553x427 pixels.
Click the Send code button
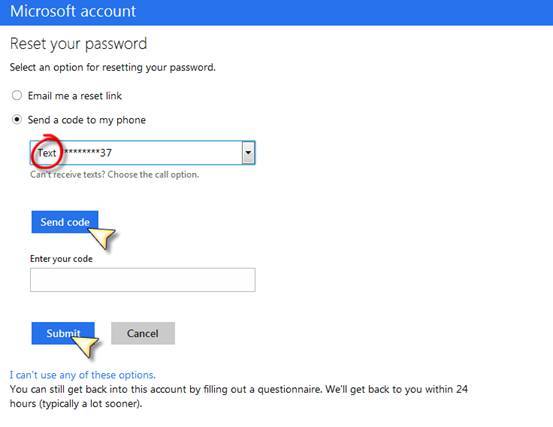65,222
